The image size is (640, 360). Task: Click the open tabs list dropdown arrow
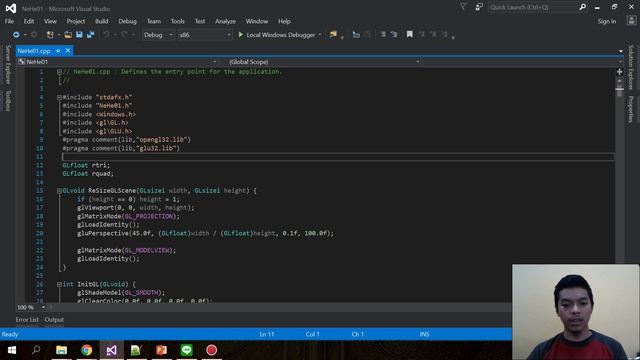pyautogui.click(x=620, y=51)
